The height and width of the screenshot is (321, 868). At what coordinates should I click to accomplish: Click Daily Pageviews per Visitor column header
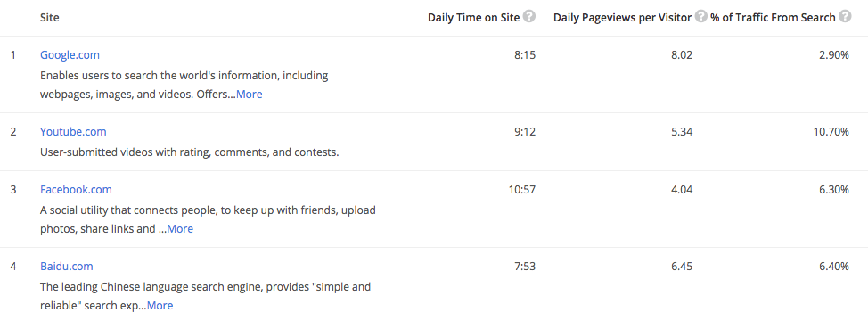pyautogui.click(x=622, y=18)
